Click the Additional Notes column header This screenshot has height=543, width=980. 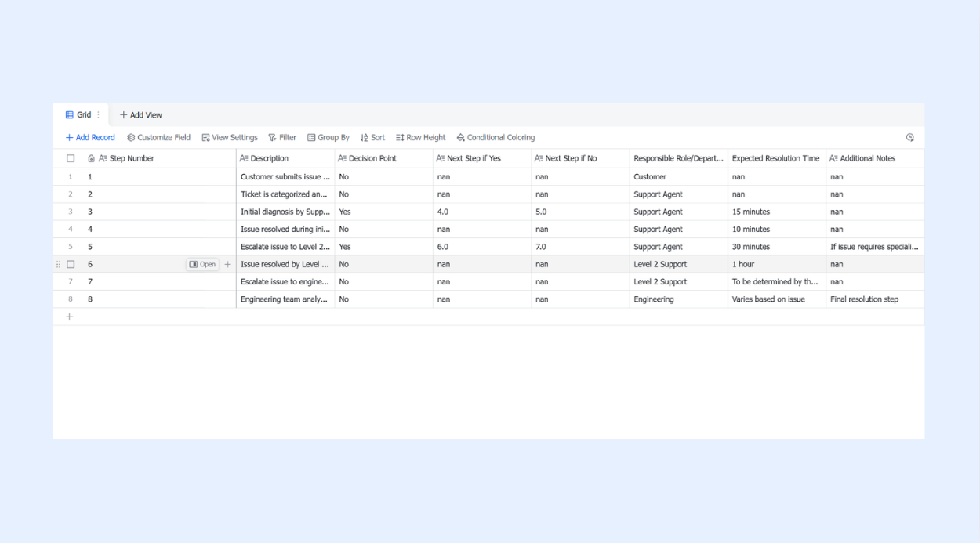[x=875, y=158]
